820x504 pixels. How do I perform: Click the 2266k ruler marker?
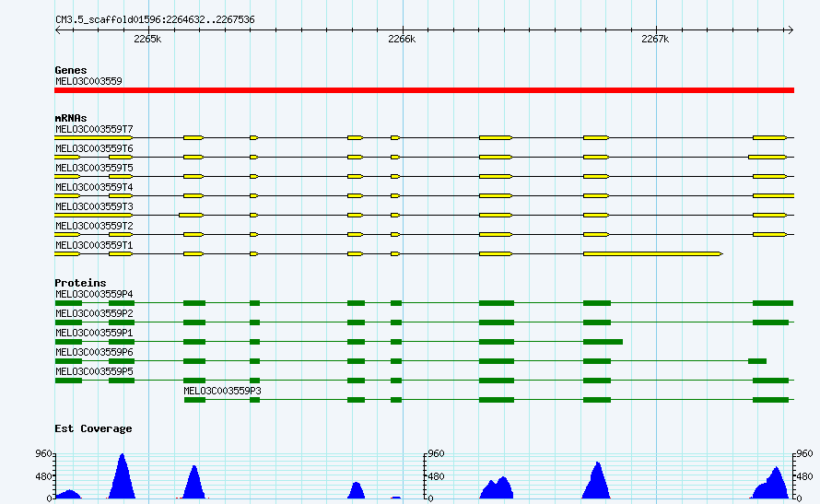tap(402, 40)
